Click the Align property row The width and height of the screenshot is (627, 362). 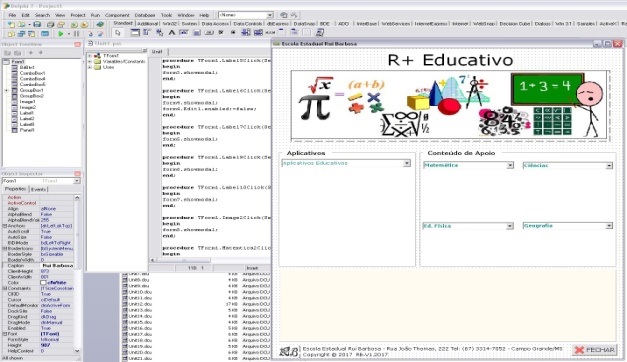(x=38, y=209)
